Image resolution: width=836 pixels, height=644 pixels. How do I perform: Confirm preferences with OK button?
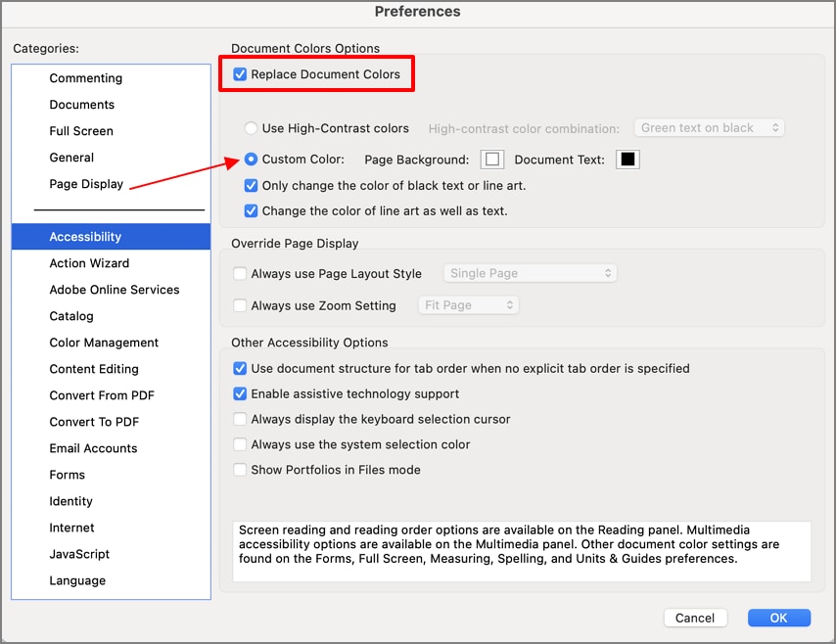(779, 618)
